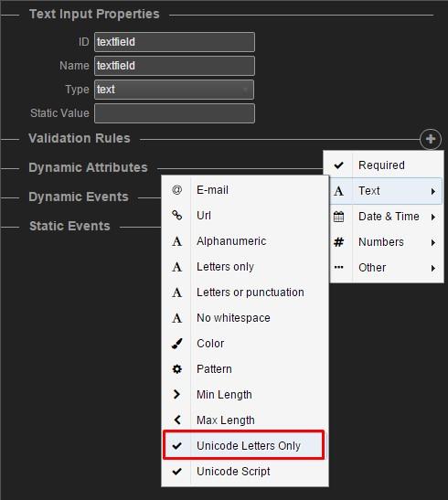Toggle the Unicode Letters Only checkmark
This screenshot has height=500, width=448.
pyautogui.click(x=177, y=445)
